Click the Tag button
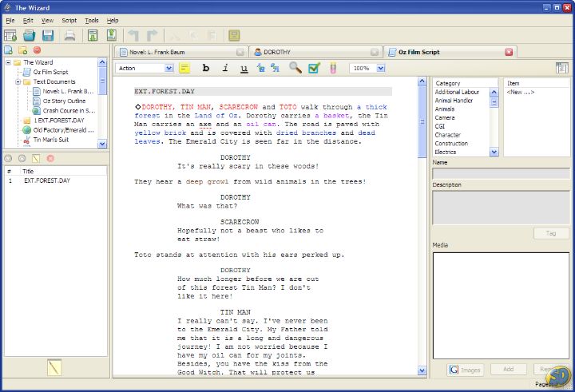The height and width of the screenshot is (392, 575). (x=551, y=233)
